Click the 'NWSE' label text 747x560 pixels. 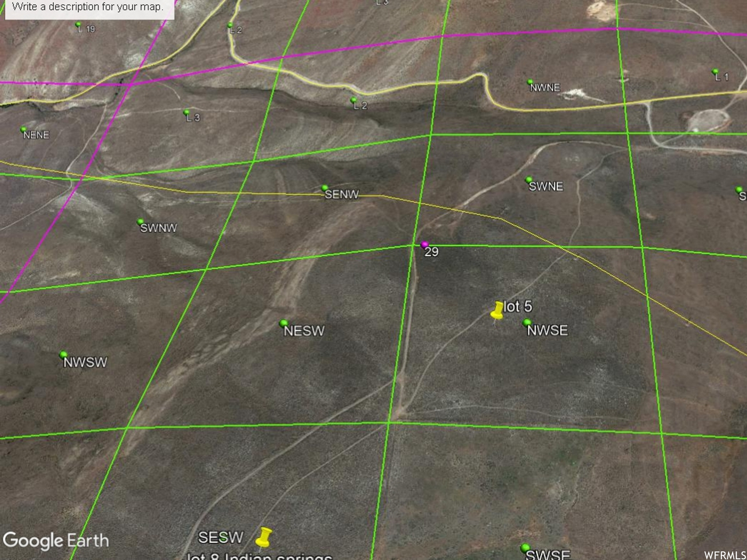(x=547, y=330)
